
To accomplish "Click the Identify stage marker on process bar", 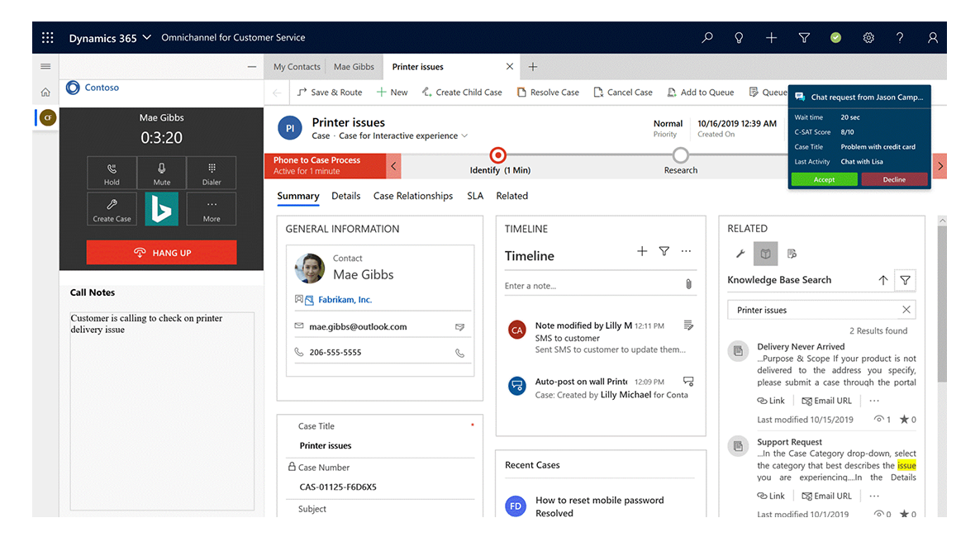I will 497,154.
